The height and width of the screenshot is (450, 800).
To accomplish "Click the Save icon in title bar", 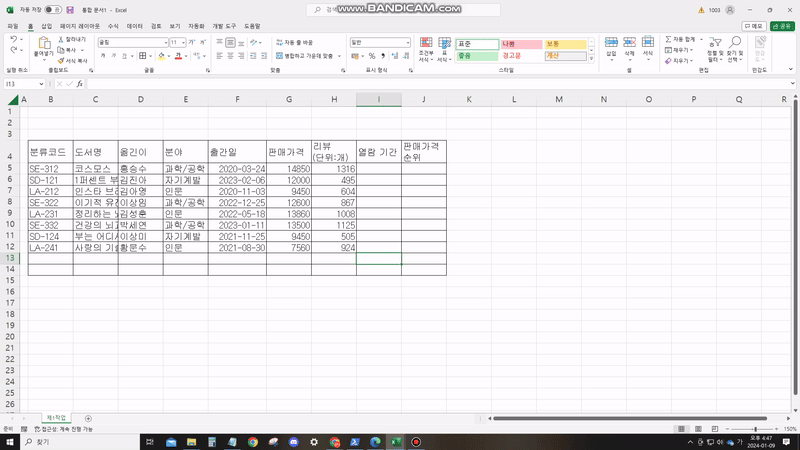I will [70, 10].
